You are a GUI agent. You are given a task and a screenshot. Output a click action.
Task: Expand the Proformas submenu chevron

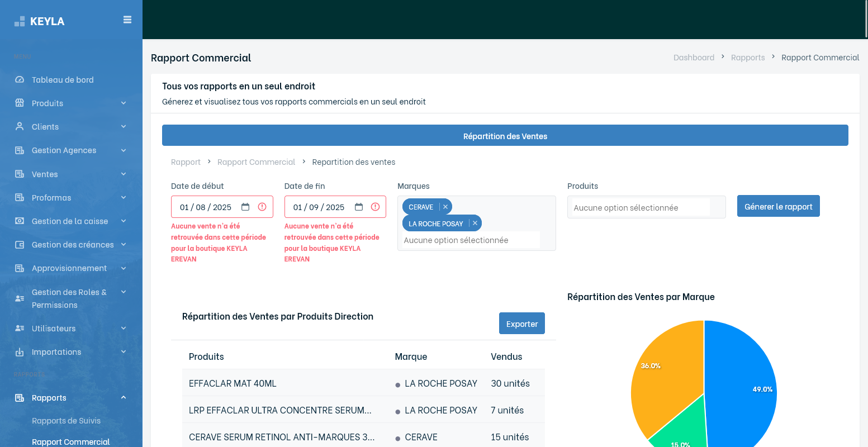coord(124,197)
